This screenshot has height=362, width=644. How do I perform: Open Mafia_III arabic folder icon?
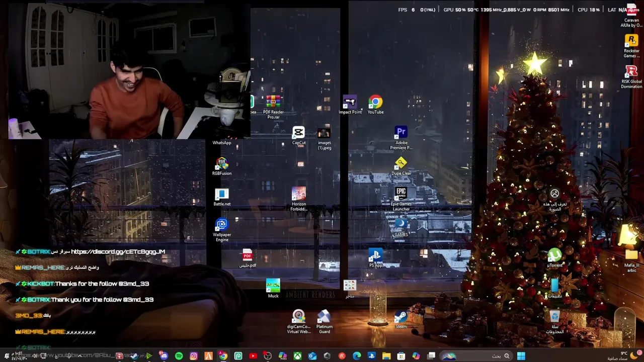tap(631, 261)
